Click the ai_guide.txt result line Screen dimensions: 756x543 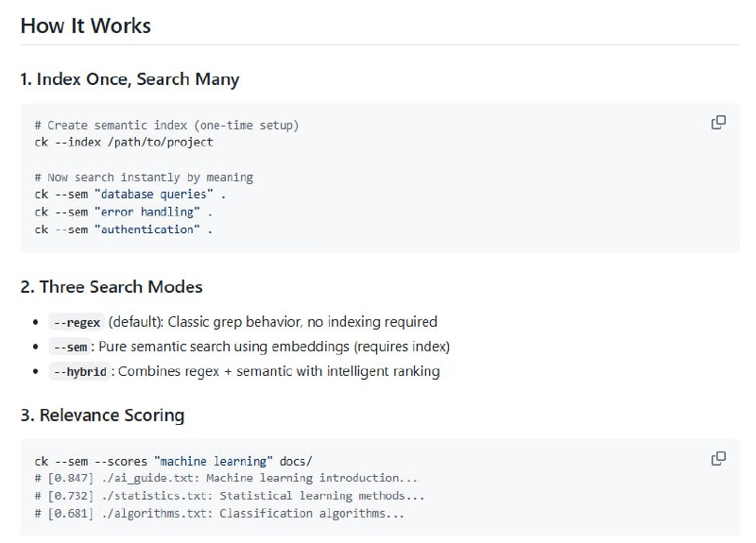pos(225,478)
